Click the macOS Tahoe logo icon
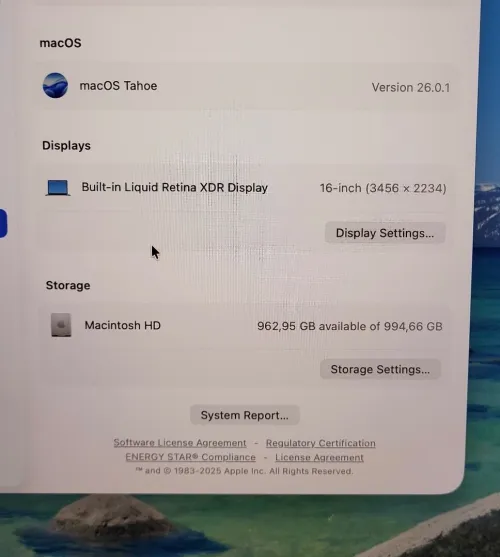Image resolution: width=500 pixels, height=557 pixels. 55,85
